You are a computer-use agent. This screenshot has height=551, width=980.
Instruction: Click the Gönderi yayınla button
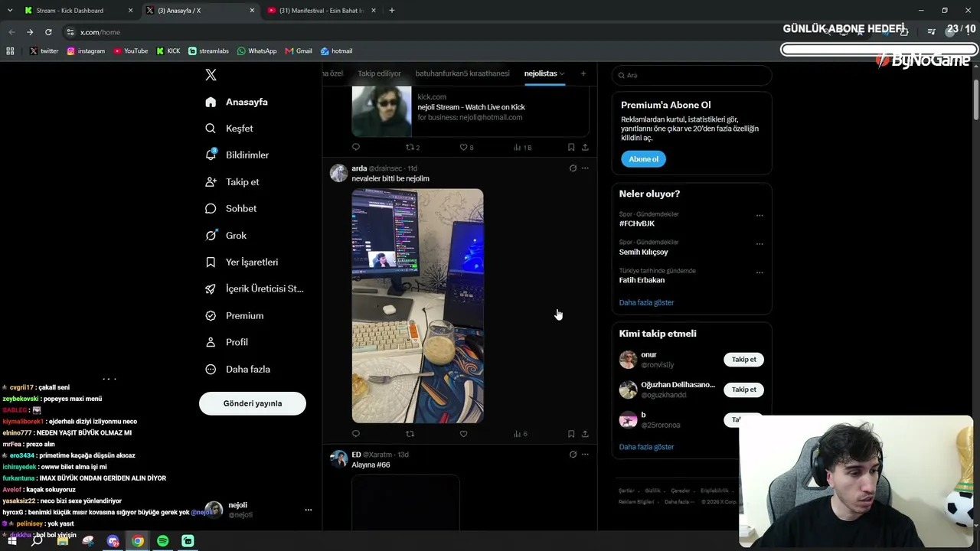253,403
